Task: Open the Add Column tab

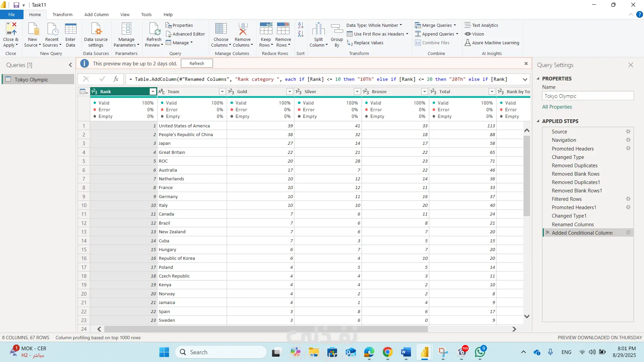Action: pyautogui.click(x=97, y=14)
